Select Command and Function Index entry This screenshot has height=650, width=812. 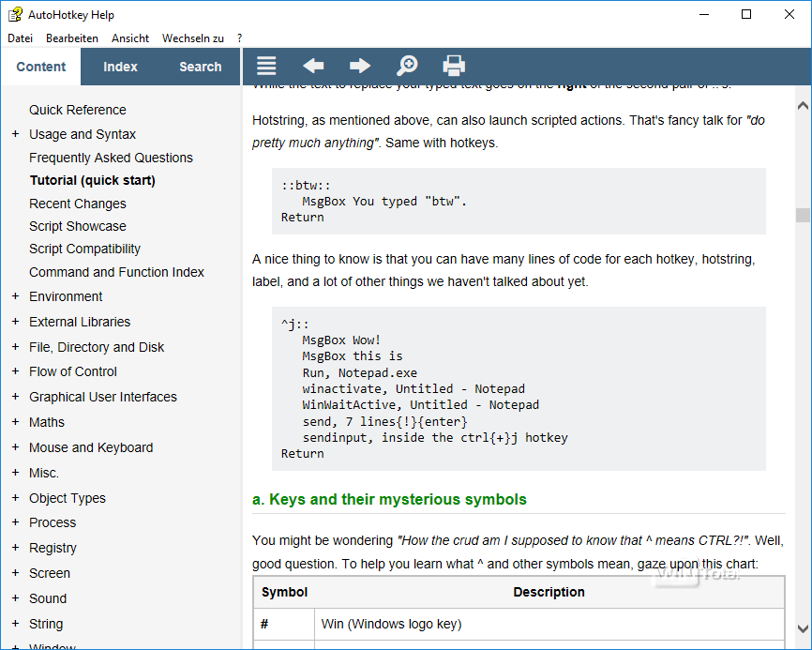(x=116, y=272)
